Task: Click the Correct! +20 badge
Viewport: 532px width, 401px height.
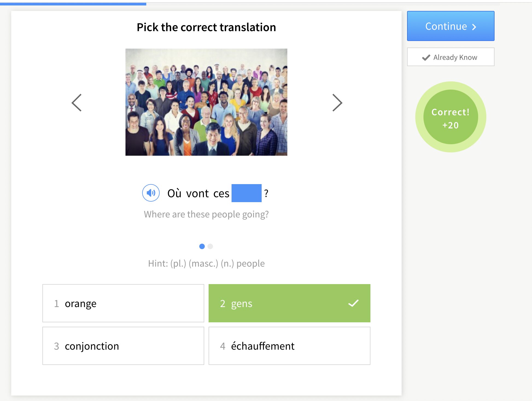Action: [451, 117]
